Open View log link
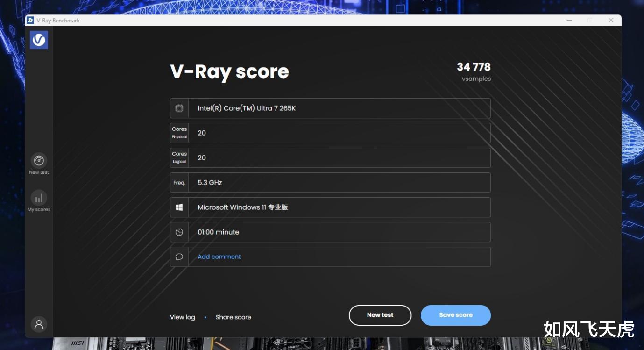 point(182,317)
